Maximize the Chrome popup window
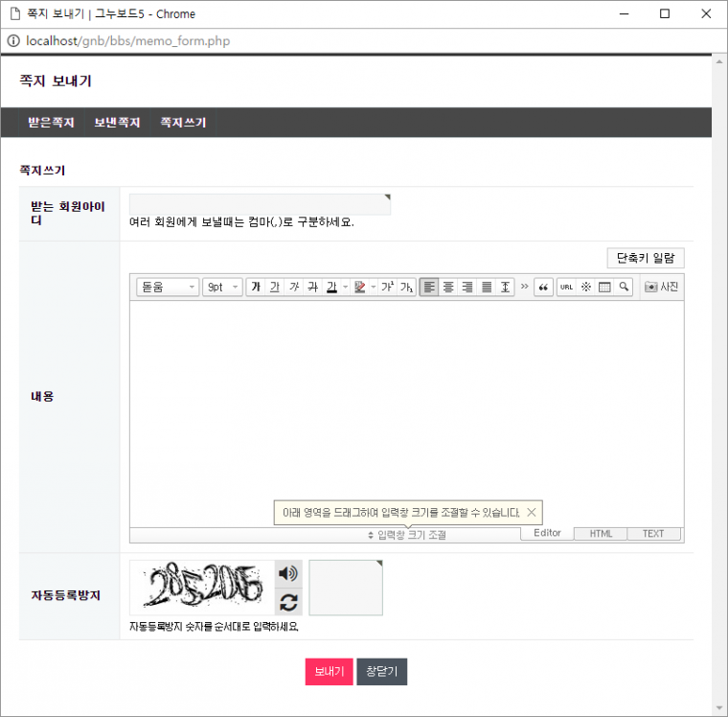This screenshot has width=728, height=717. click(x=665, y=14)
